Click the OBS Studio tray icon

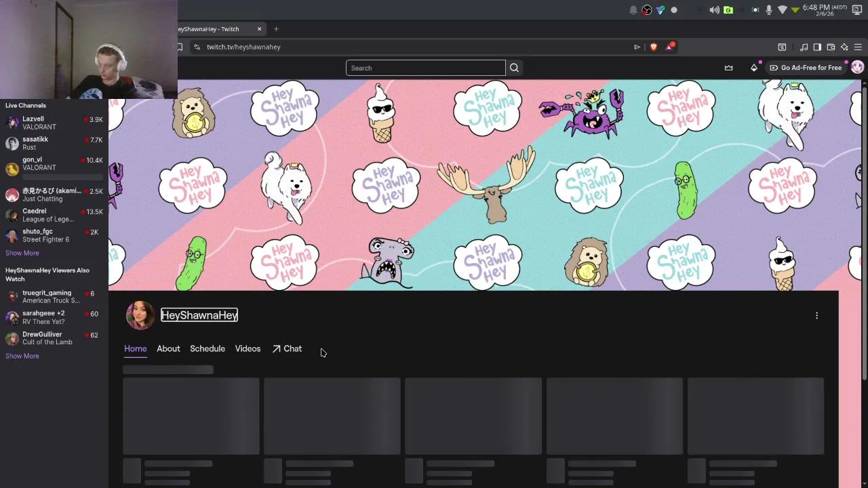(647, 9)
